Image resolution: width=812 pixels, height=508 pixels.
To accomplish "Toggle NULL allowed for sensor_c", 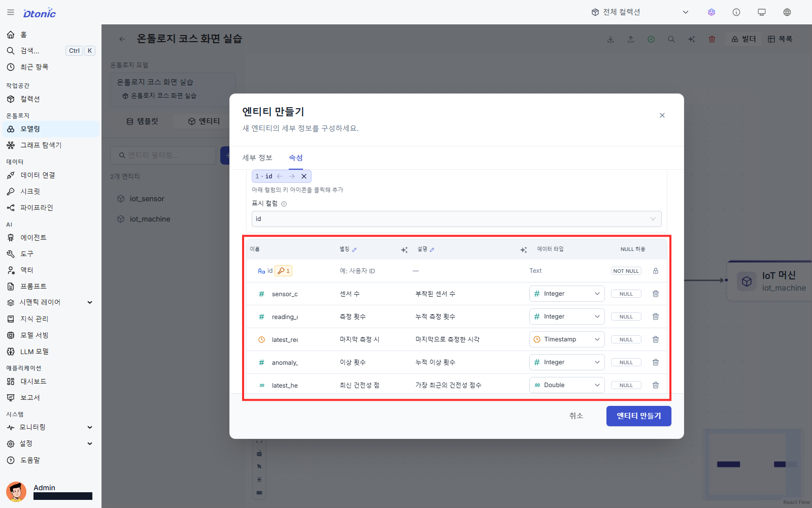I will point(626,294).
